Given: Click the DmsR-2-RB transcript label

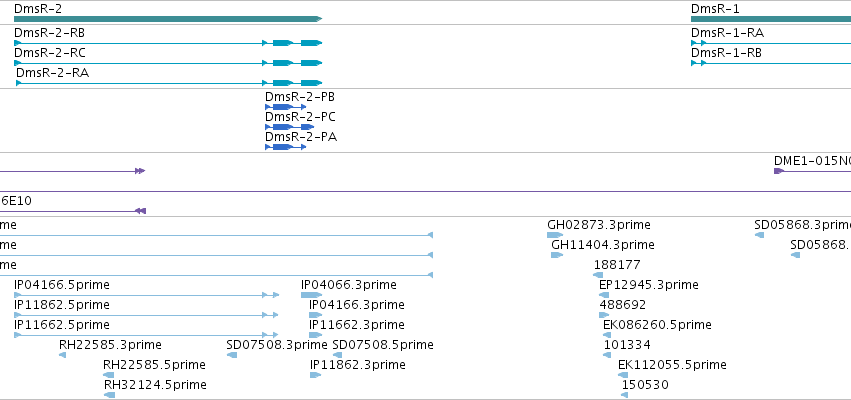Looking at the screenshot, I should 49,33.
